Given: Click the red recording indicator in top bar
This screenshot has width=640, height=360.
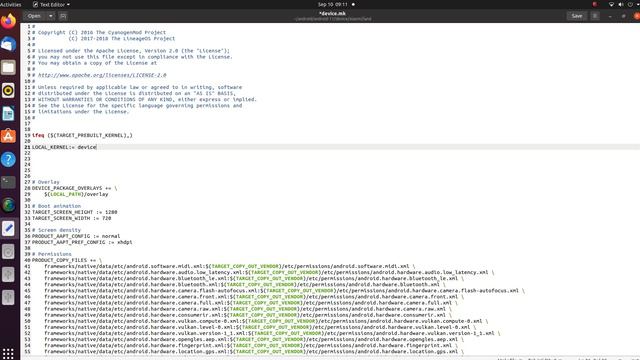Looking at the screenshot, I should tap(595, 4).
